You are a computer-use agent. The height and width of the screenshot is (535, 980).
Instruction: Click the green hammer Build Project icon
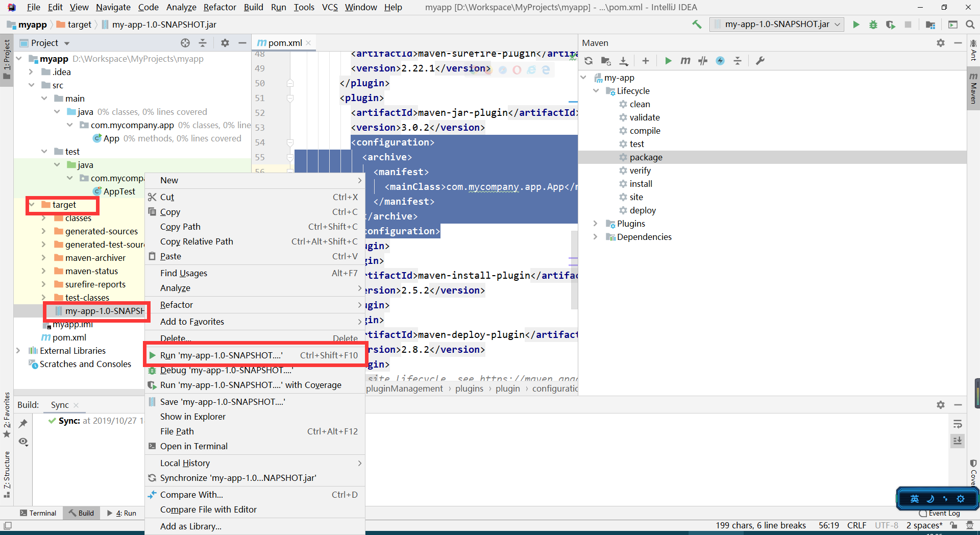[697, 25]
